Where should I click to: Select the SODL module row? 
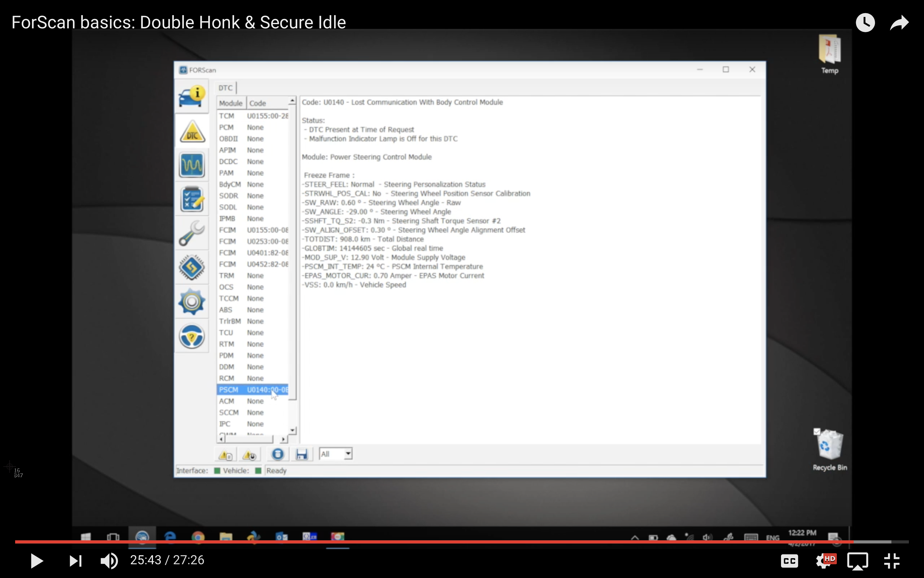click(x=253, y=207)
